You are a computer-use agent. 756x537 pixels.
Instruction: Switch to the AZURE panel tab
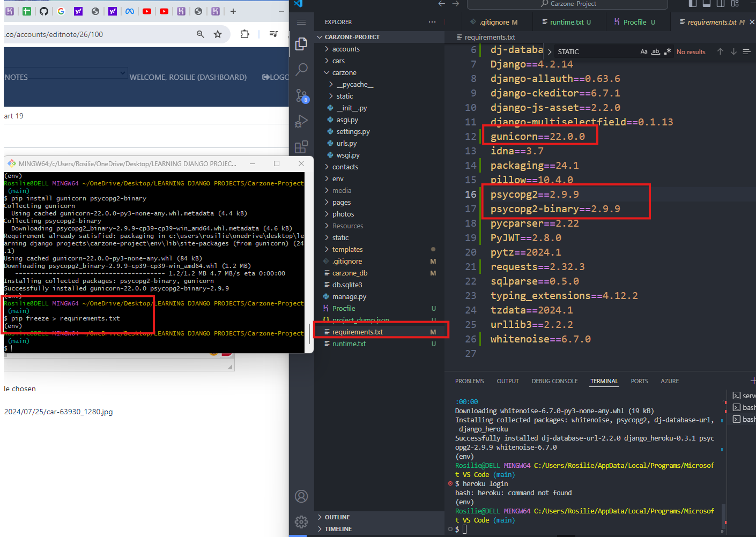pyautogui.click(x=670, y=381)
